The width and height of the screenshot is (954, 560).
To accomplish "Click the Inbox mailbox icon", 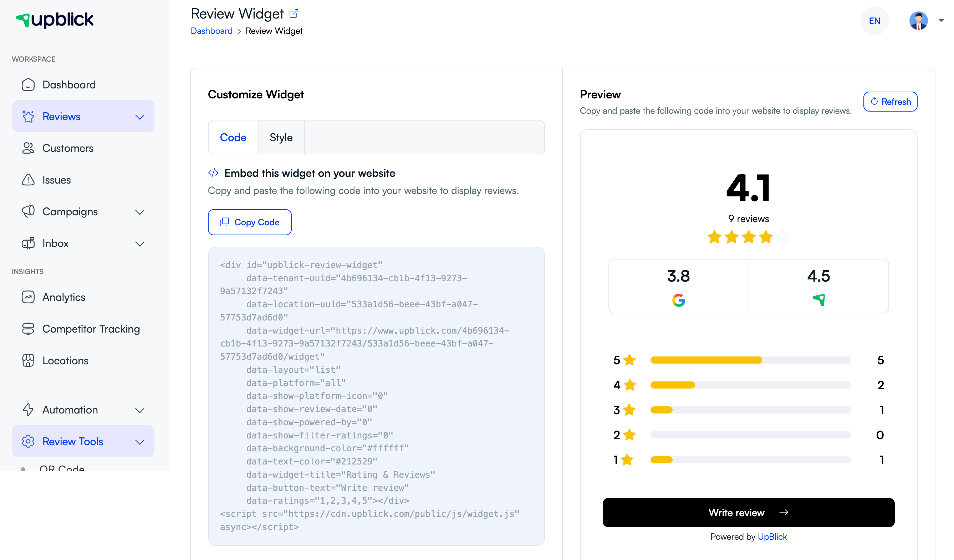I will pos(28,244).
